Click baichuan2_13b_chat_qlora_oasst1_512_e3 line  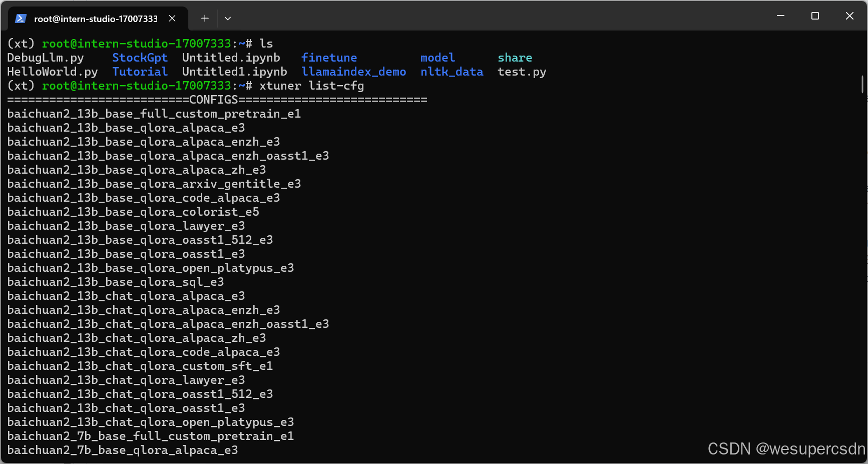coord(140,394)
